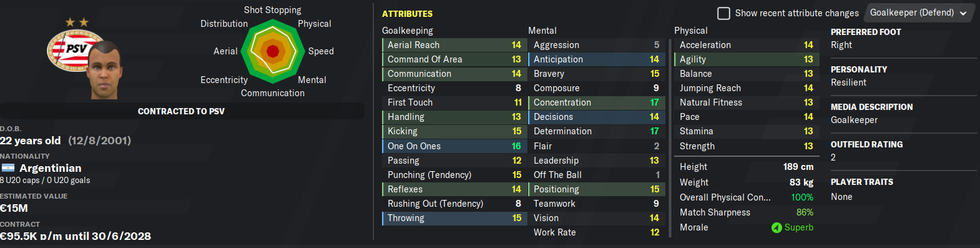Click the player's face portrait
980x248 pixels.
pyautogui.click(x=104, y=69)
